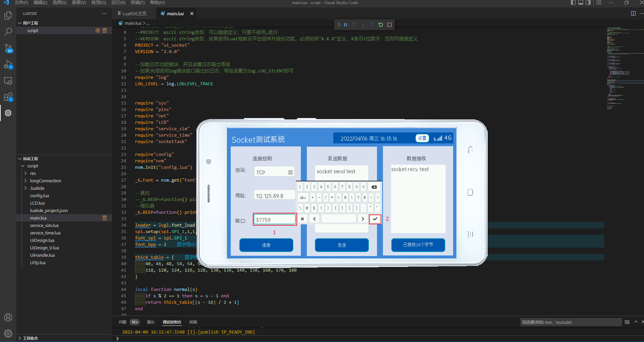Switch simulator keyboard to abc mode
Image resolution: width=644 pixels, height=342 pixels.
point(303,198)
